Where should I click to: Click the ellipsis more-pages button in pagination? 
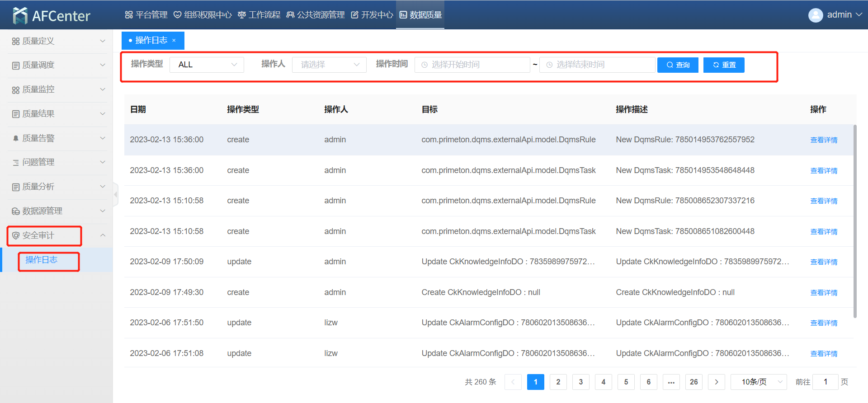click(671, 382)
